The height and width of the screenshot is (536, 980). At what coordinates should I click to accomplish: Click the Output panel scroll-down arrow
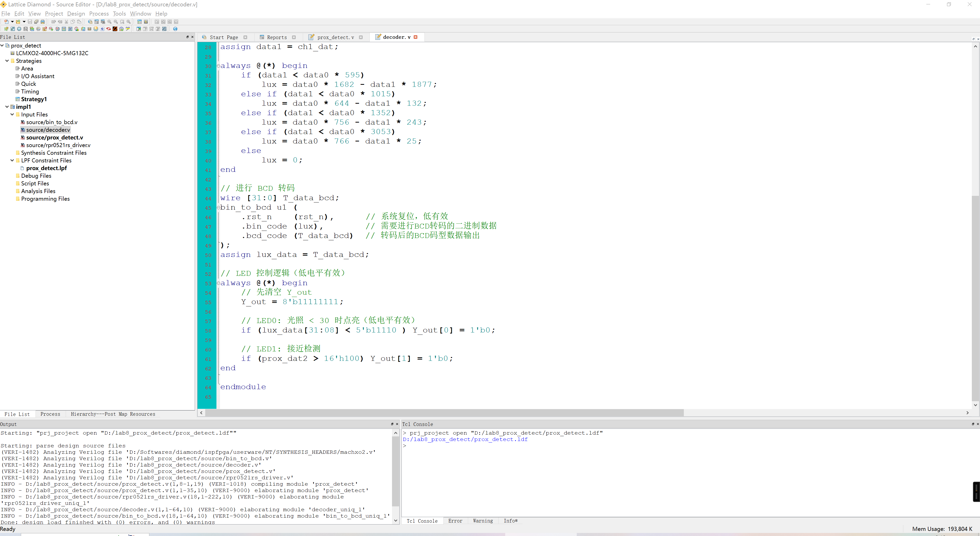(396, 520)
